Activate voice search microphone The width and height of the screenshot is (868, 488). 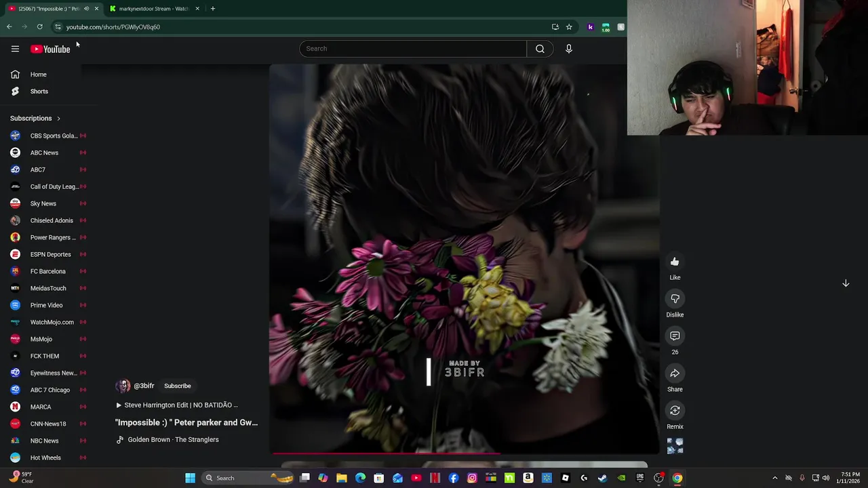tap(569, 49)
